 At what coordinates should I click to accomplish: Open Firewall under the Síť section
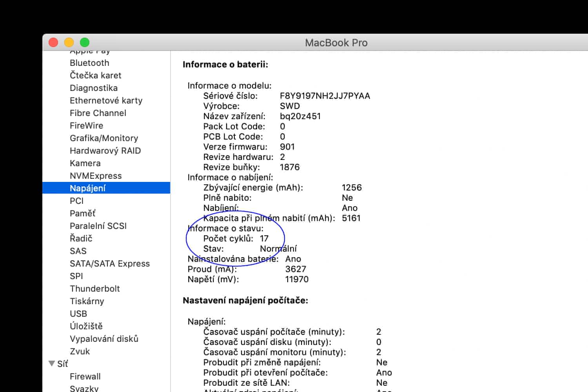pyautogui.click(x=85, y=376)
